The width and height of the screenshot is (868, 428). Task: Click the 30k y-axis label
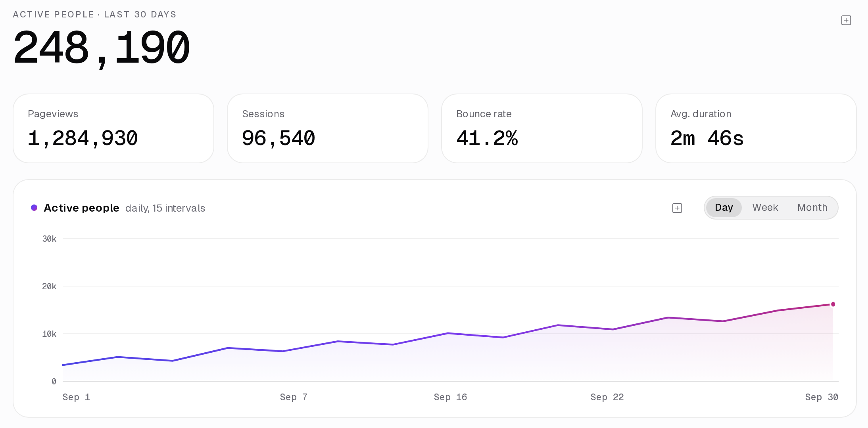(49, 239)
